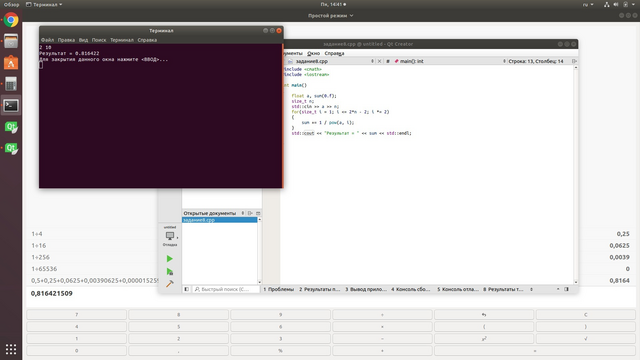The image size is (640, 360).
Task: Show applications grid in the dock
Action: coord(11,349)
